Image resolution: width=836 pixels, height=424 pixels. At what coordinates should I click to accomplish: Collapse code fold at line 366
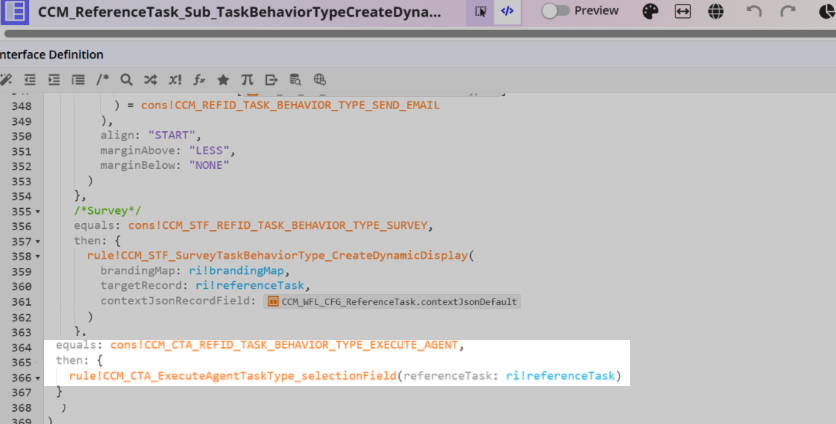point(38,378)
